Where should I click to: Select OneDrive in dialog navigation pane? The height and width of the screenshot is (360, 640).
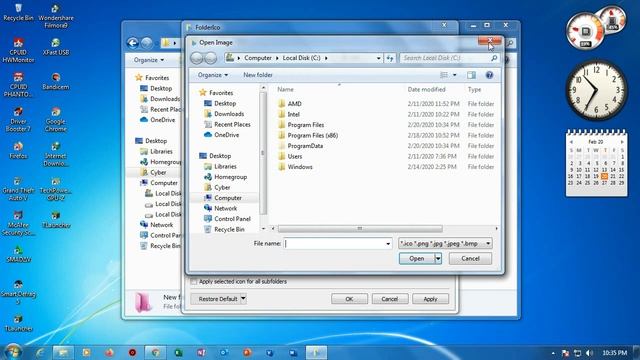(x=226, y=135)
